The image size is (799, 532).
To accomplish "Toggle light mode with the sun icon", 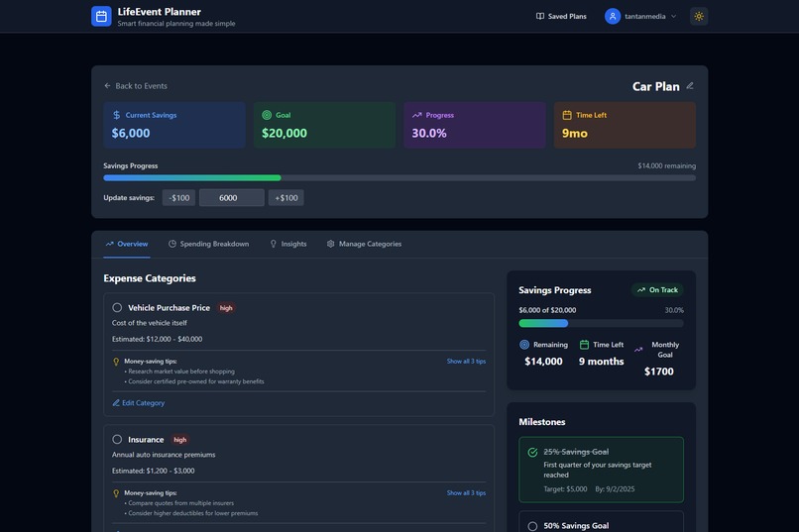I will 699,16.
